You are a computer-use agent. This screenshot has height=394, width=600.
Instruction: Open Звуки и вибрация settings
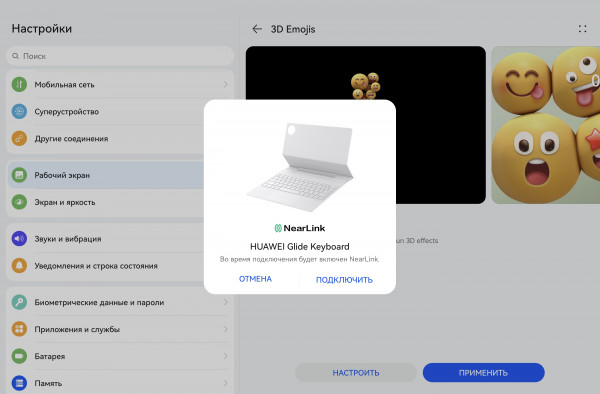pyautogui.click(x=105, y=239)
